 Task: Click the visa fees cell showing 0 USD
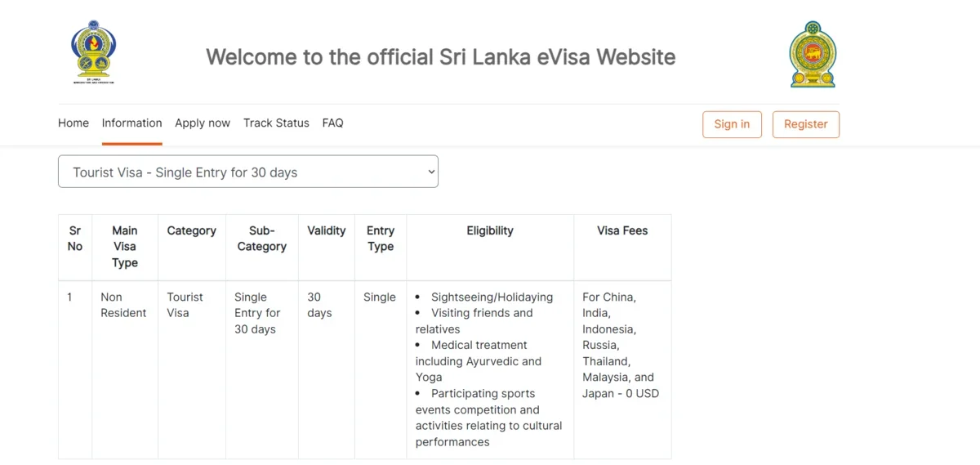click(x=621, y=345)
